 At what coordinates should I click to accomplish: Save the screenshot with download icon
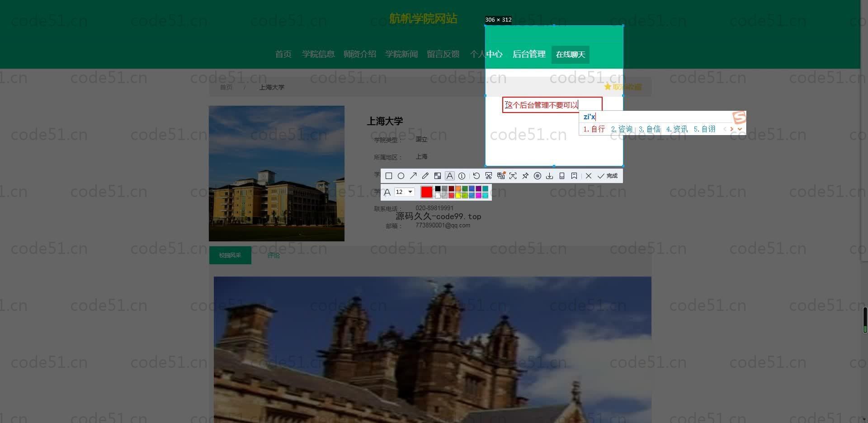click(x=549, y=176)
